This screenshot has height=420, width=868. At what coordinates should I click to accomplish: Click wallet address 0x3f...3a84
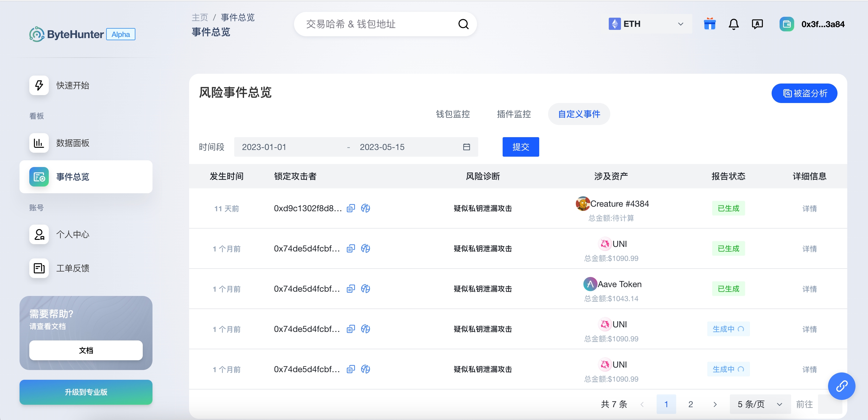point(823,24)
